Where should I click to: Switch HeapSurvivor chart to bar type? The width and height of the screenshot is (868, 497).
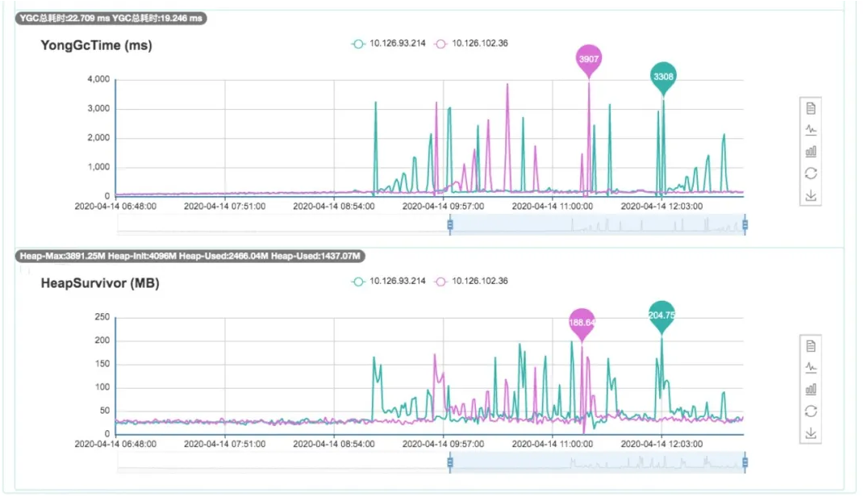[811, 389]
